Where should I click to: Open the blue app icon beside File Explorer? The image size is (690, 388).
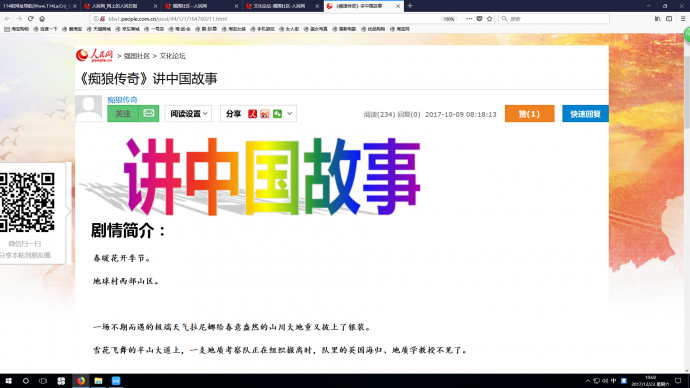[x=116, y=381]
